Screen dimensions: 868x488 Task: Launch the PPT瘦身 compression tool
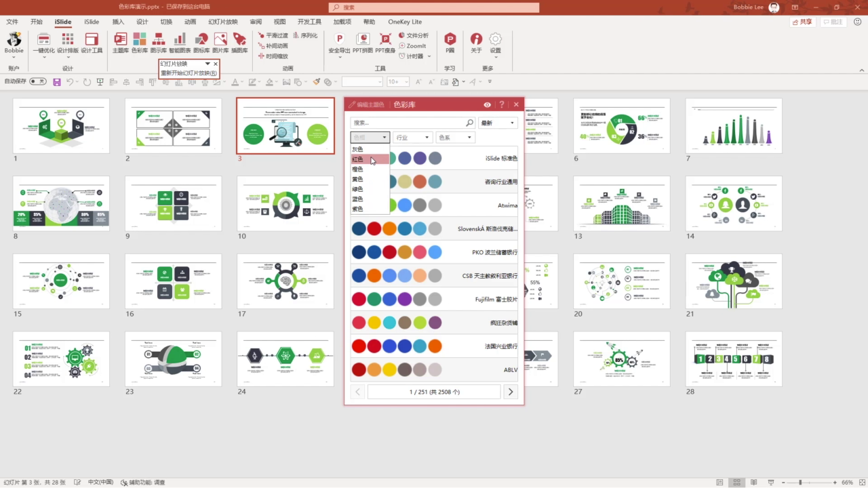point(385,43)
